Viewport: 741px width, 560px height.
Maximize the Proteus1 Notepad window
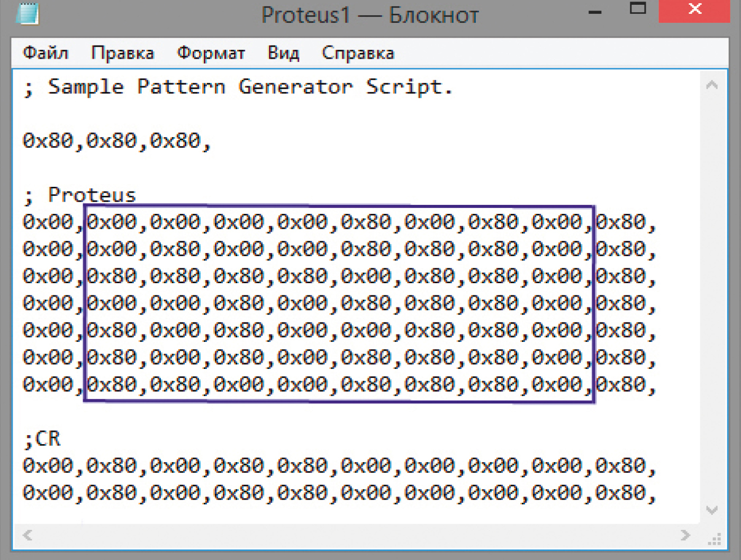[x=638, y=8]
